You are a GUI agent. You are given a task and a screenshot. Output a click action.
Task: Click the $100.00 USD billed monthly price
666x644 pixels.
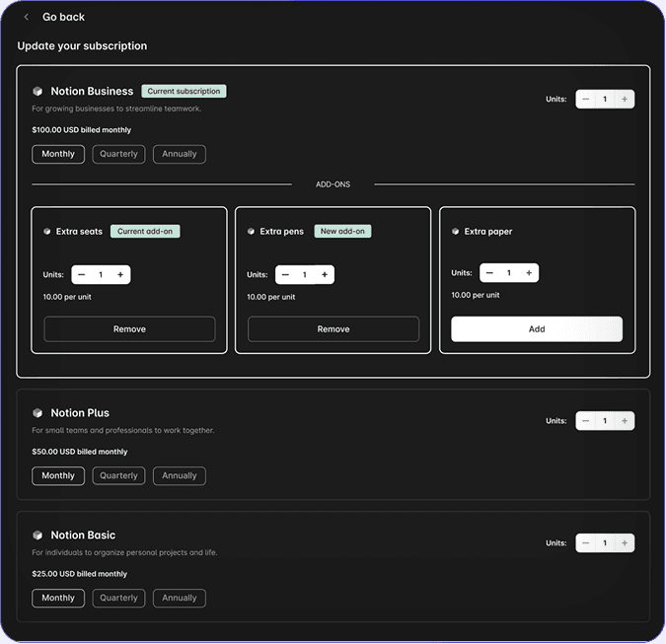(82, 130)
